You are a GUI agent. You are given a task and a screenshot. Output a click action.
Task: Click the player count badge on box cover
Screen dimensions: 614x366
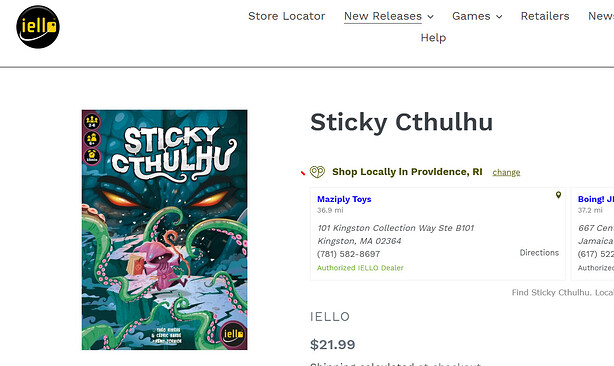[x=92, y=121]
